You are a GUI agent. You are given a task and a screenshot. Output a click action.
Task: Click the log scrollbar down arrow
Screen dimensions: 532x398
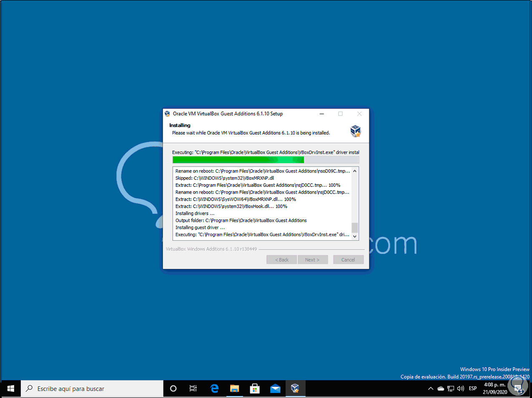point(355,236)
